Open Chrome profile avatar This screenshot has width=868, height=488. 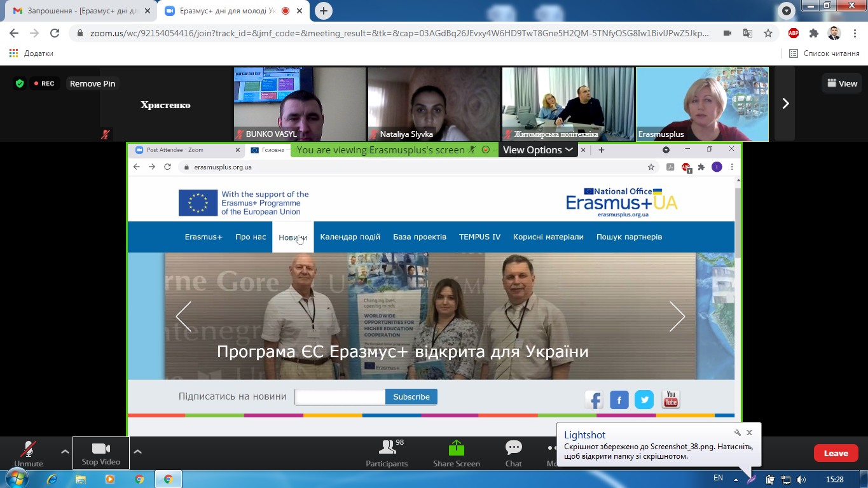pos(834,33)
